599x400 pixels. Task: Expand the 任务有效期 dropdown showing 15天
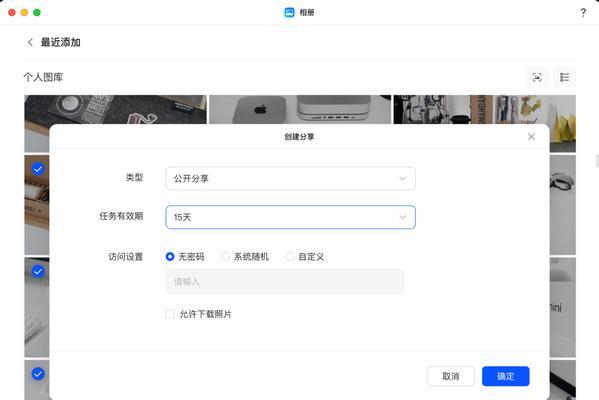tap(290, 217)
